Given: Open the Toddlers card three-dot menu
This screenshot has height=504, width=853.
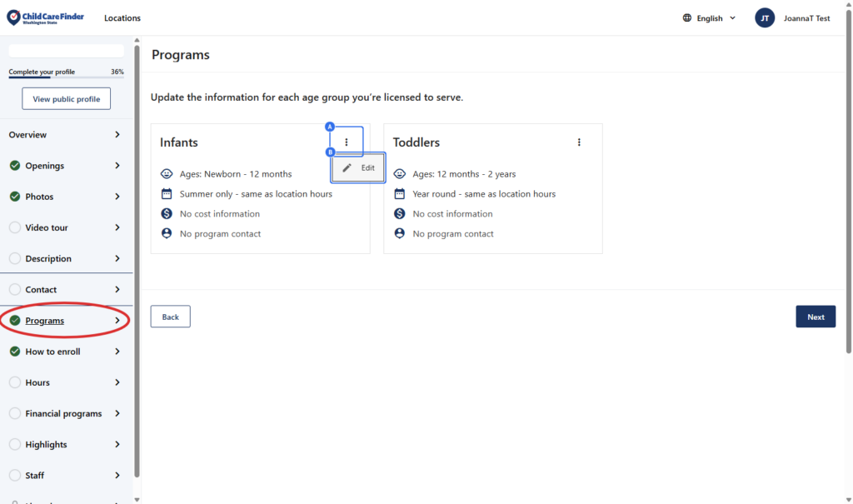Looking at the screenshot, I should click(x=579, y=142).
